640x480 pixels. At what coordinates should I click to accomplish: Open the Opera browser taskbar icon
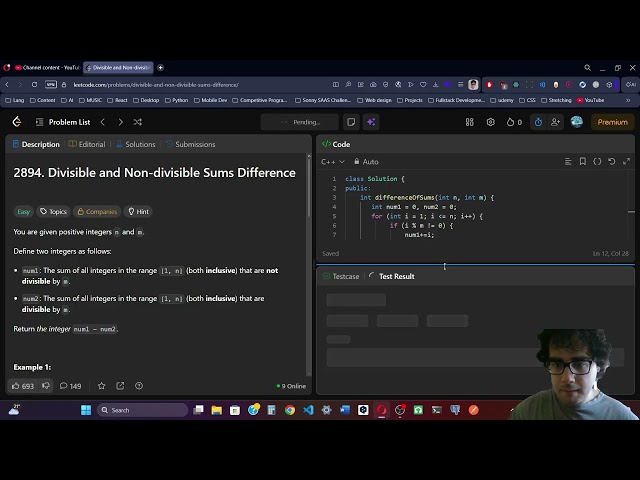click(x=382, y=410)
